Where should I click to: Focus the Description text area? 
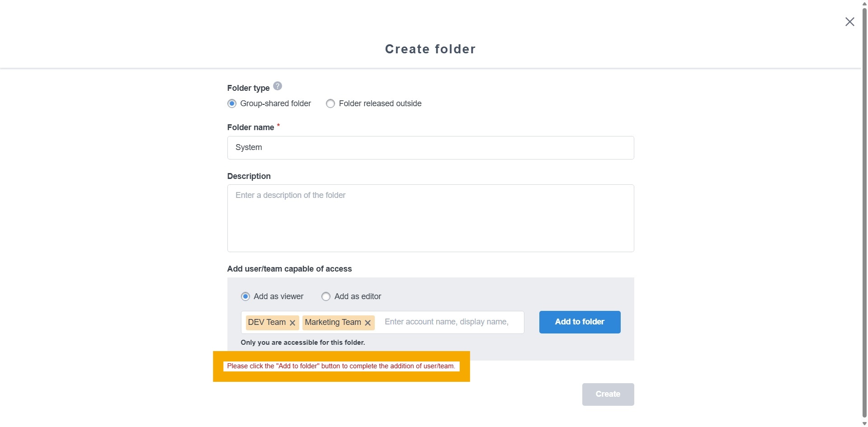tap(430, 218)
